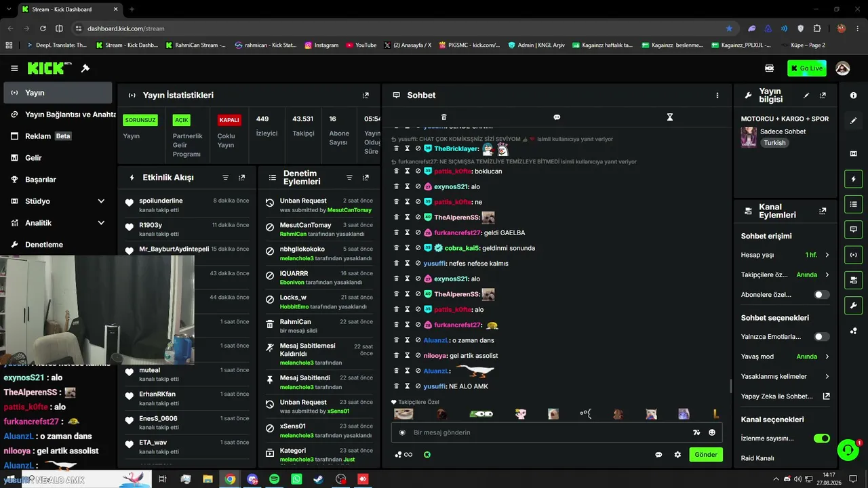Click the Go Live button
This screenshot has width=868, height=488.
click(x=806, y=68)
